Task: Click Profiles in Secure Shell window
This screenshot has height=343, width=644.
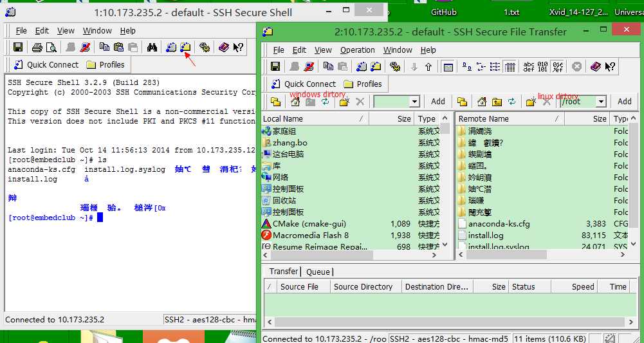Action: coord(105,65)
